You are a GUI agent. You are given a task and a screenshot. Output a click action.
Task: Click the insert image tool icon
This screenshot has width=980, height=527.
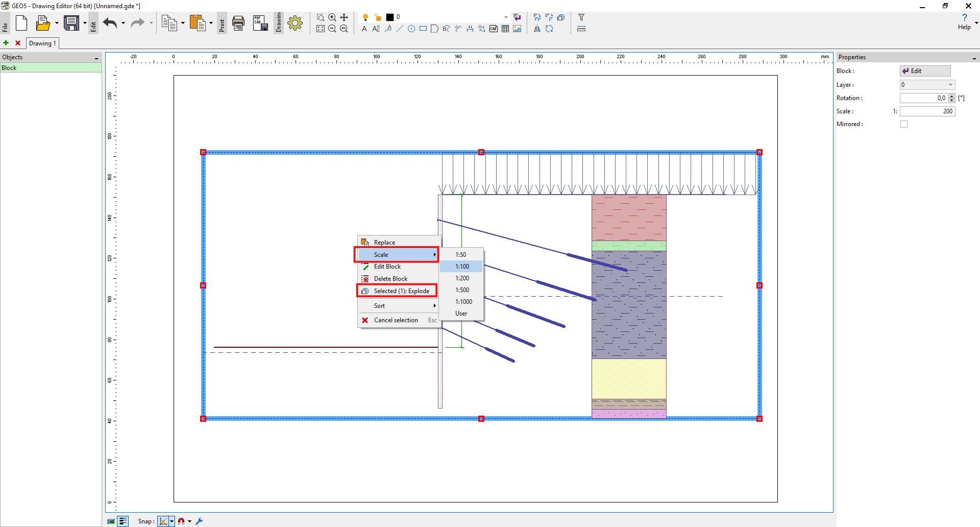coord(517,29)
